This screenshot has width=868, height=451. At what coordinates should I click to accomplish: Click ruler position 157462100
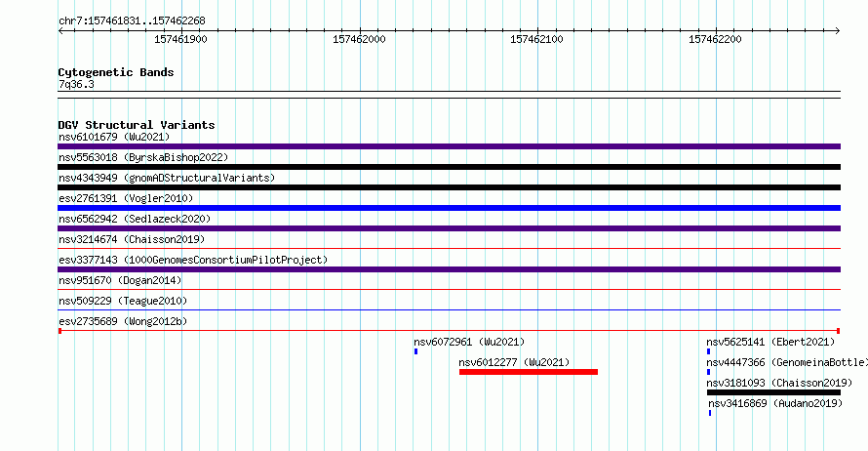click(x=537, y=39)
